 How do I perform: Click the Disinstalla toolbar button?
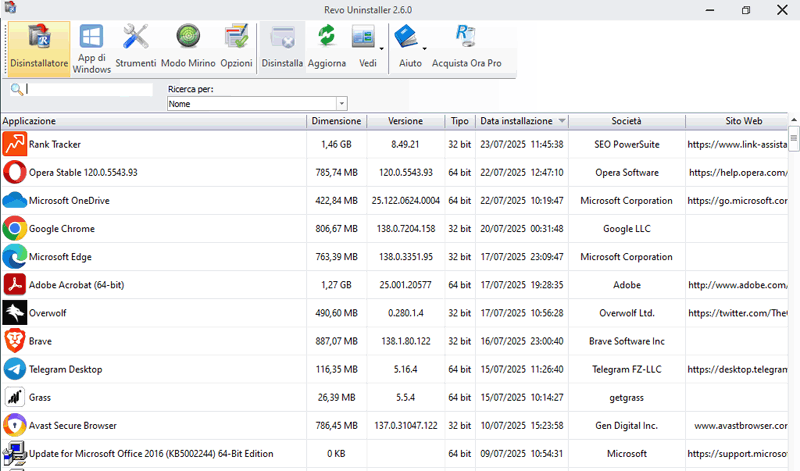(x=282, y=47)
